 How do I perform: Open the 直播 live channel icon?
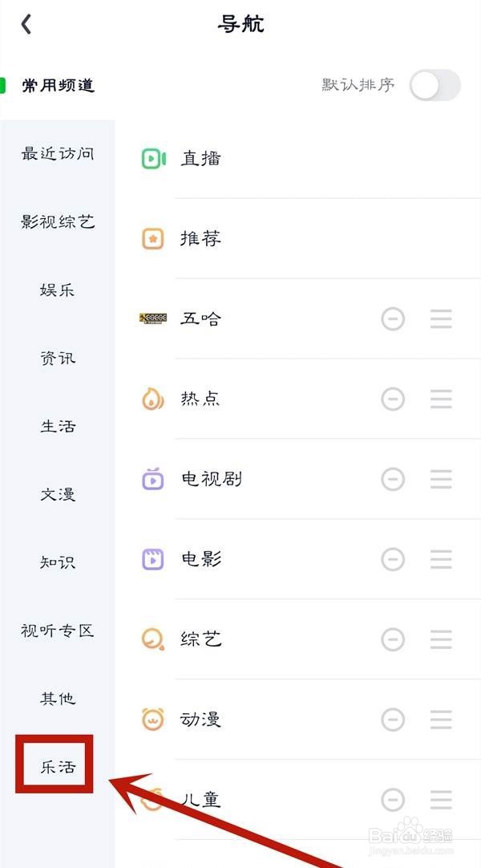pyautogui.click(x=154, y=159)
